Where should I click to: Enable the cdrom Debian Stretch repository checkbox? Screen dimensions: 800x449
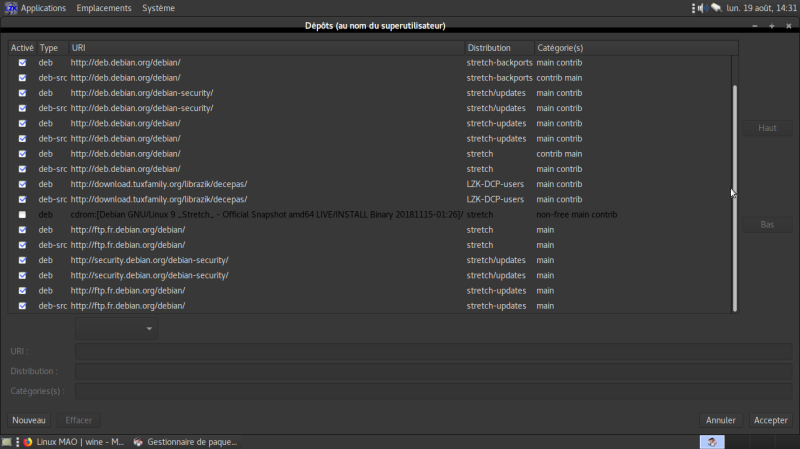(x=22, y=215)
